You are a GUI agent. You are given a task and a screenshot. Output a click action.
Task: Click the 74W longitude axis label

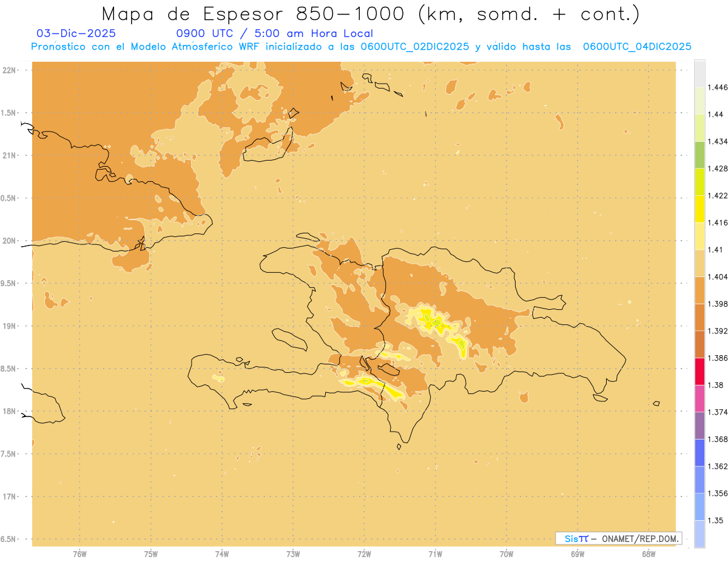[x=222, y=554]
